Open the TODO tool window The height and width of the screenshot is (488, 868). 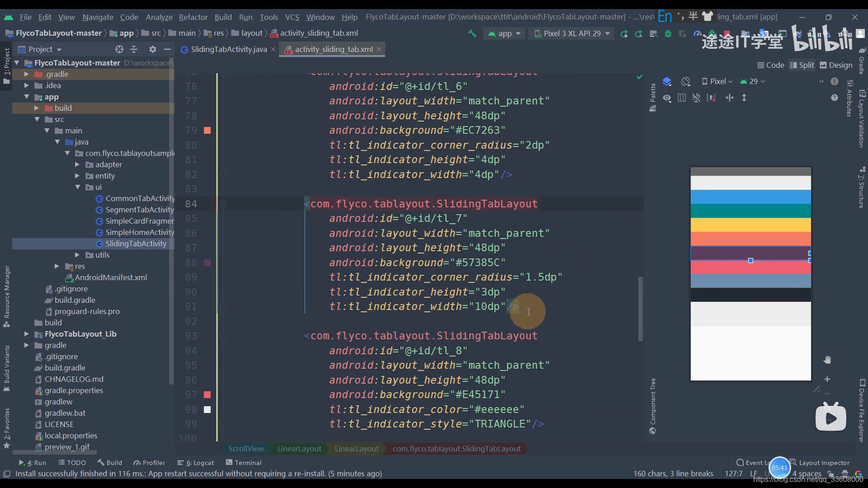coord(72,463)
